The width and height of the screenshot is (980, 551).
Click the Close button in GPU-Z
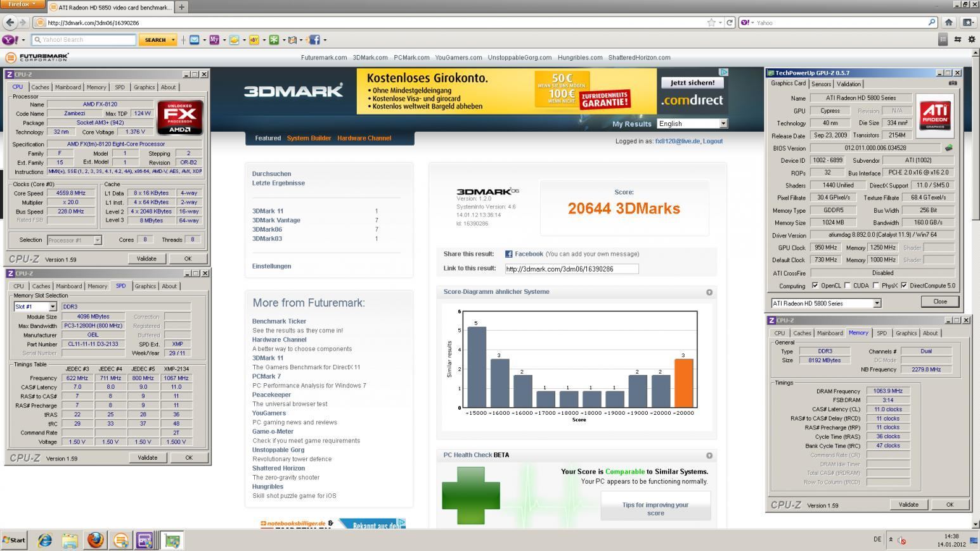click(940, 301)
